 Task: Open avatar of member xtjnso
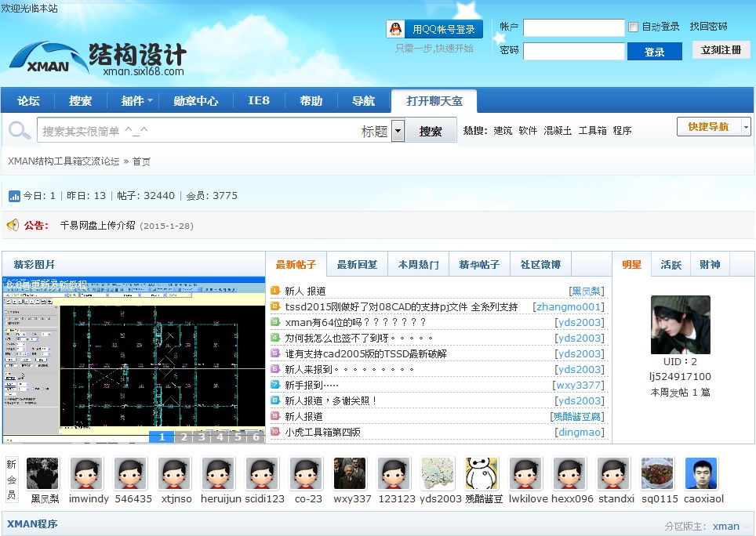(174, 473)
